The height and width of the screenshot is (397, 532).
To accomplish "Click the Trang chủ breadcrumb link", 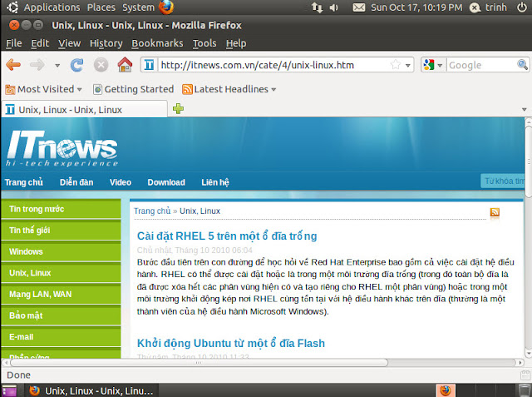I will pyautogui.click(x=152, y=211).
